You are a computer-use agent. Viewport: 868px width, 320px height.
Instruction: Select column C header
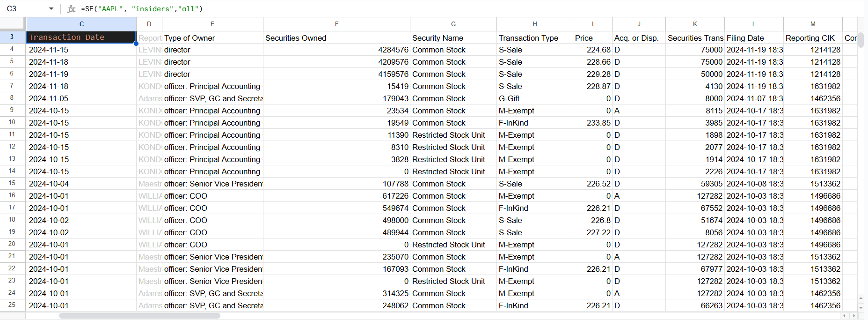[81, 24]
